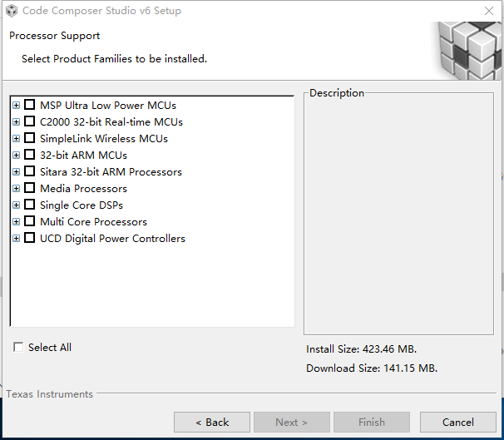The width and height of the screenshot is (504, 440).
Task: Go to previous page with Back button
Action: pos(212,422)
